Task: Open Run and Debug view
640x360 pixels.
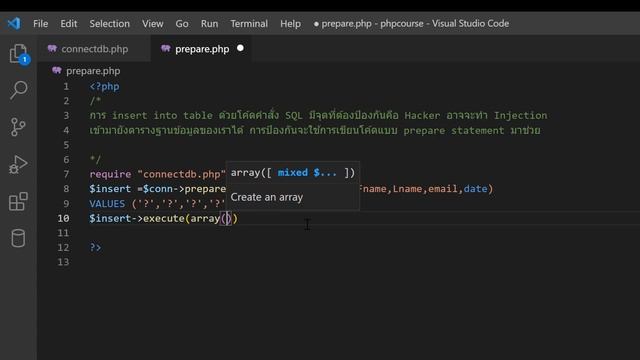Action: (18, 164)
